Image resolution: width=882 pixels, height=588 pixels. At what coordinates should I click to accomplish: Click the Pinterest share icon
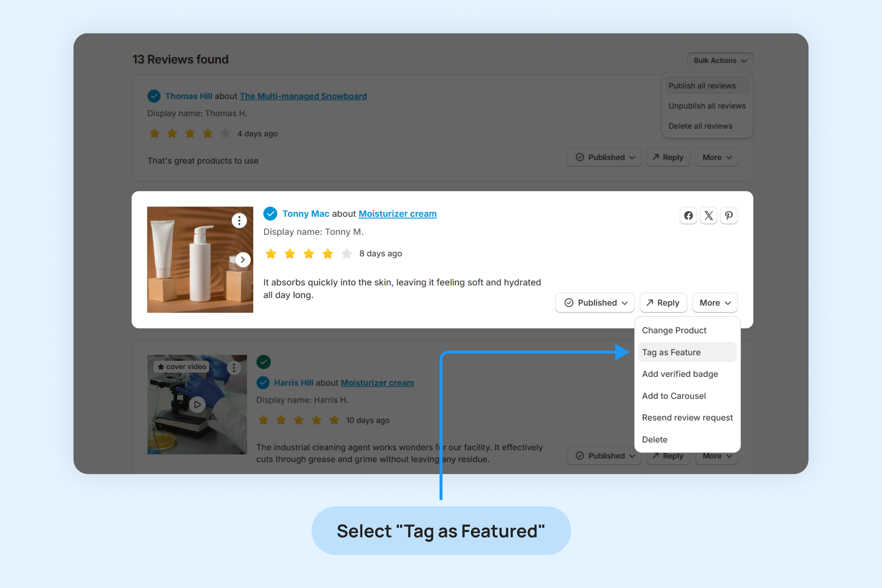click(729, 216)
